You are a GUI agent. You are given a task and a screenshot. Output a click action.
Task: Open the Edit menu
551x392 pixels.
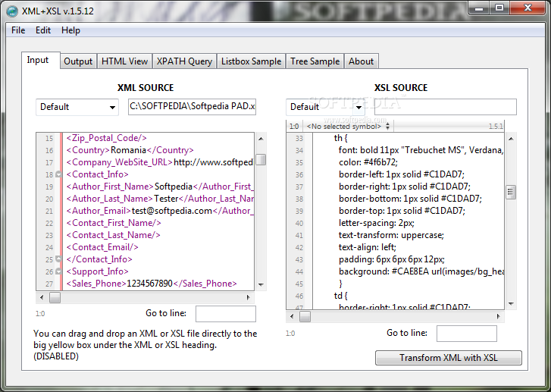(x=43, y=30)
